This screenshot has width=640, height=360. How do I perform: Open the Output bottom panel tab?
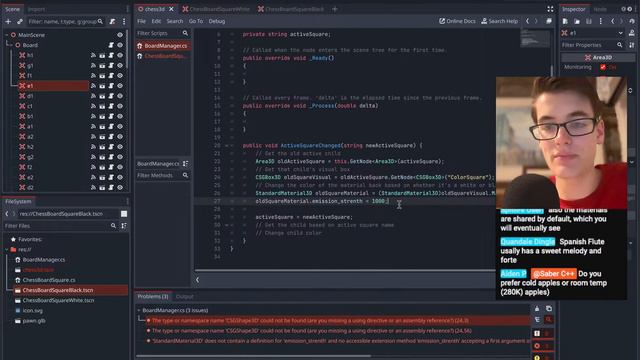[184, 297]
